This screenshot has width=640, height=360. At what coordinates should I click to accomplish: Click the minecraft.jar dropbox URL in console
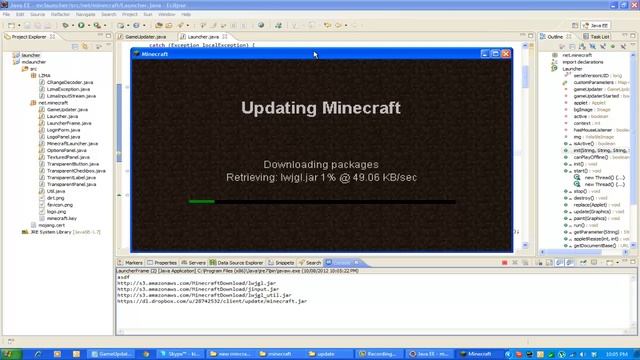(212, 301)
